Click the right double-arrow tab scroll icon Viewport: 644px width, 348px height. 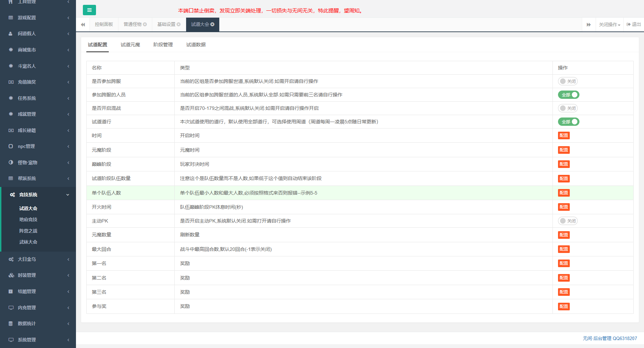(x=588, y=25)
